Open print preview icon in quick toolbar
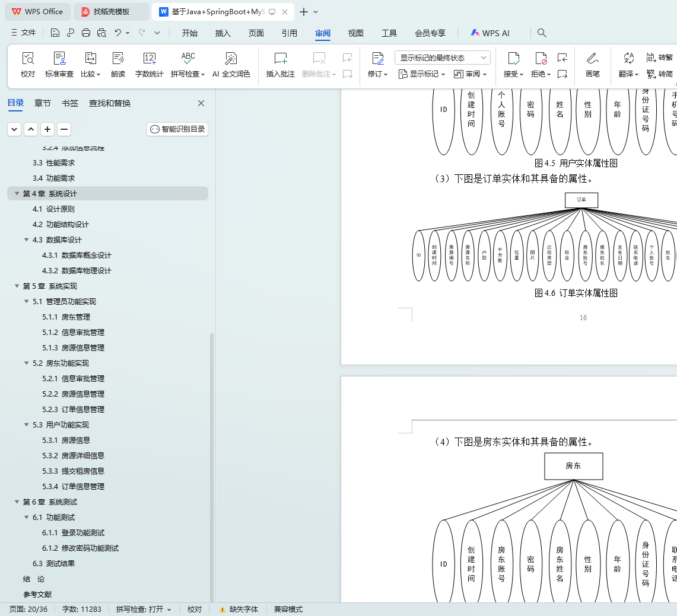677x616 pixels. click(x=101, y=33)
